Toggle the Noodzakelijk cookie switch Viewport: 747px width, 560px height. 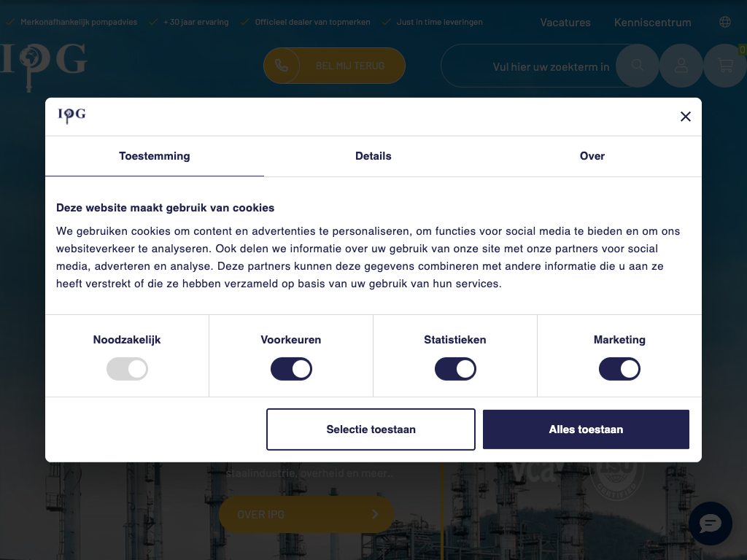(x=127, y=369)
